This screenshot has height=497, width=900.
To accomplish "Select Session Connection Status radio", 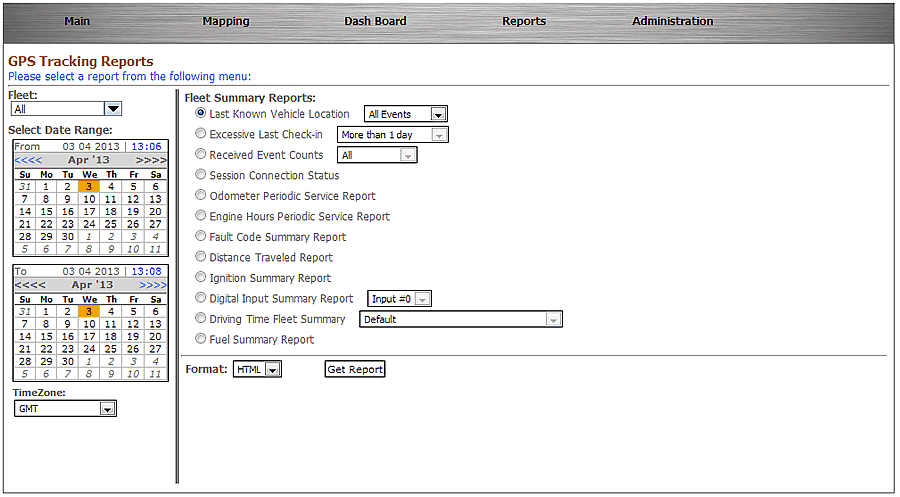I will tap(200, 174).
